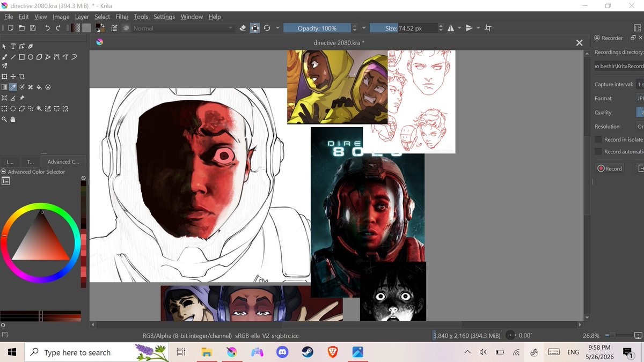The height and width of the screenshot is (362, 644).
Task: Open the blending mode Normal dropdown
Action: click(x=182, y=28)
